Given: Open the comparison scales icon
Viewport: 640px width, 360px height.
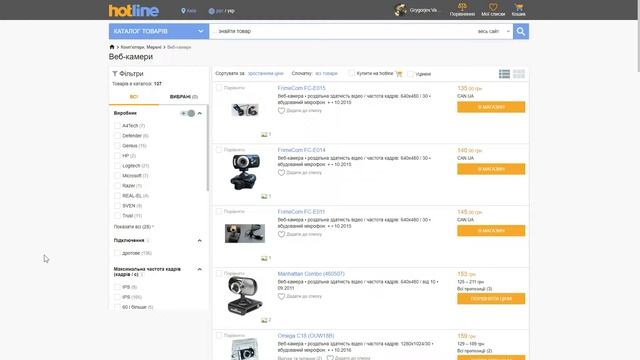Looking at the screenshot, I should (462, 7).
